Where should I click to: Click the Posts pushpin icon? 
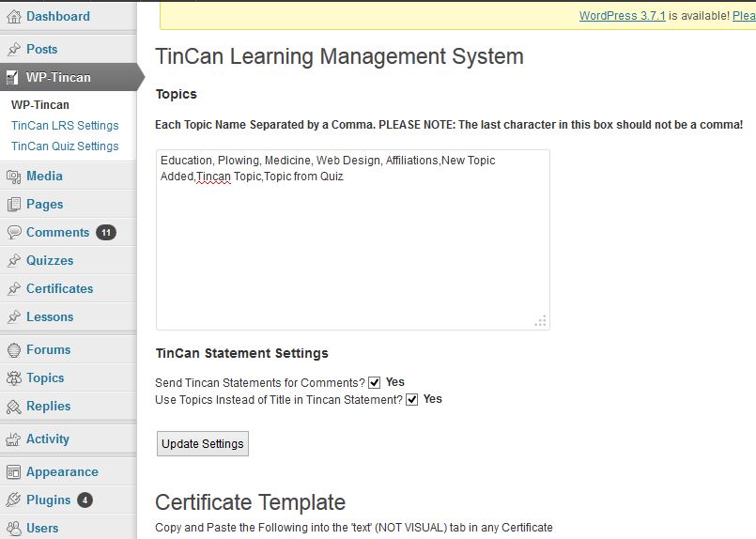[x=14, y=49]
